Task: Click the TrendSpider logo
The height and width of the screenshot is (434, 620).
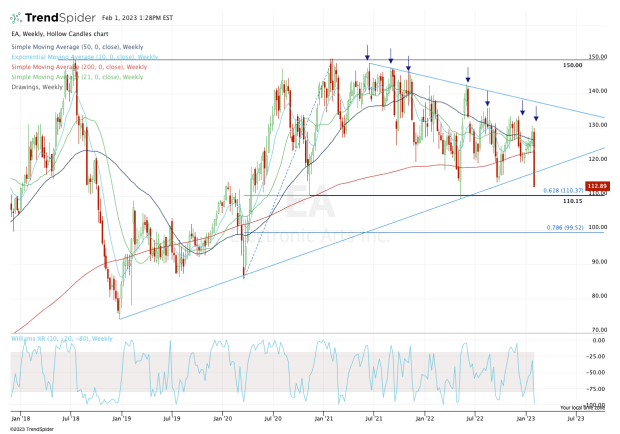Action: (x=53, y=18)
